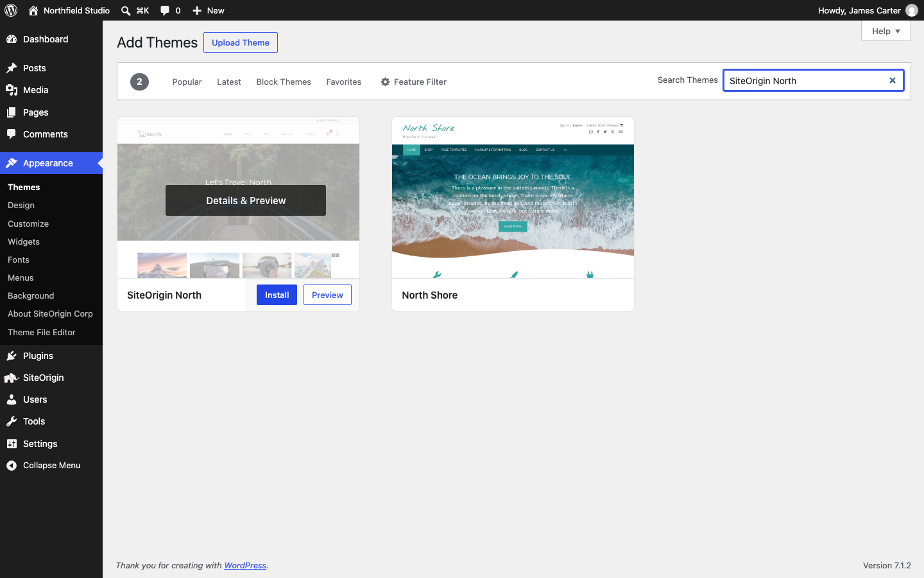Click the North Shore theme name
Image resolution: width=924 pixels, height=578 pixels.
click(x=430, y=295)
